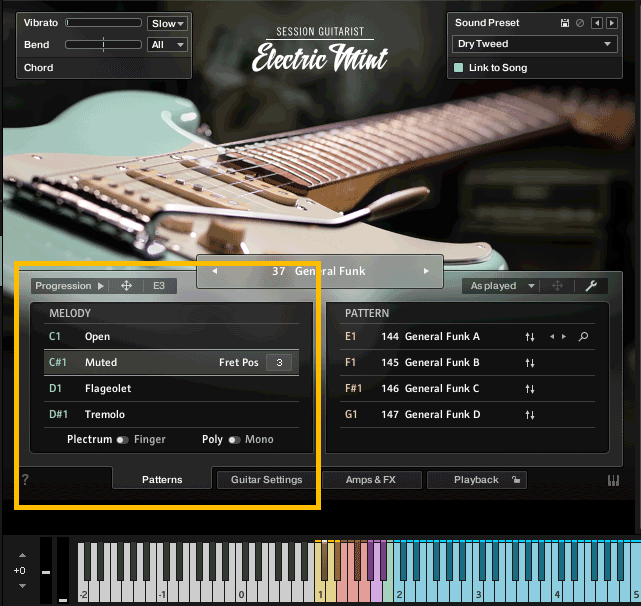
Task: Click the Fret Pos value field
Action: click(279, 362)
